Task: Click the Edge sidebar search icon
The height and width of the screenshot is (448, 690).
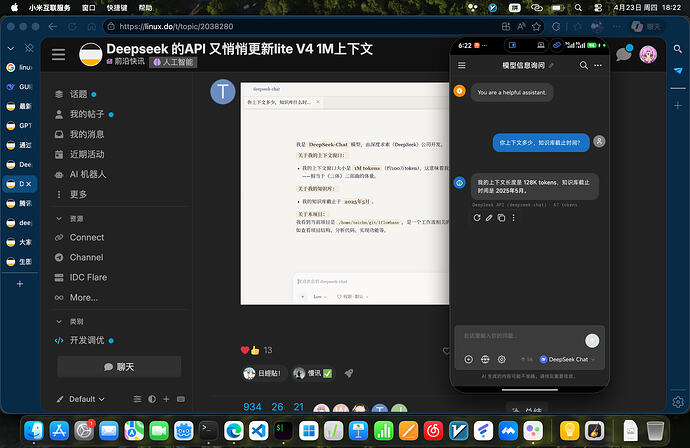Action: [x=678, y=49]
